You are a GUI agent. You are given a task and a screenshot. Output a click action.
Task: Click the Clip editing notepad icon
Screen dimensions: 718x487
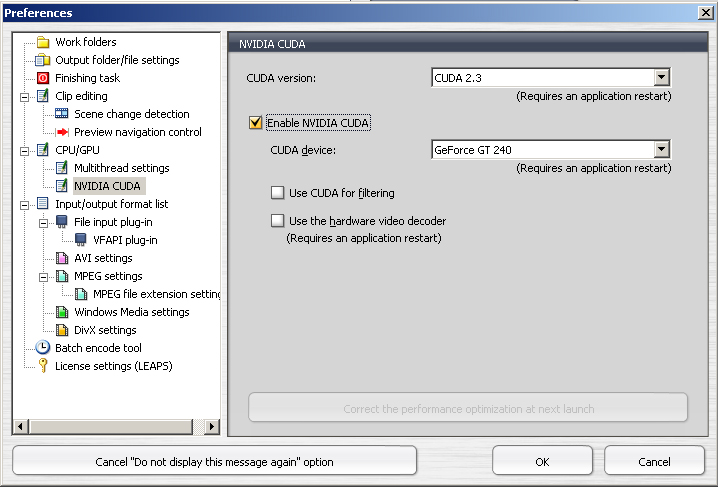[43, 96]
